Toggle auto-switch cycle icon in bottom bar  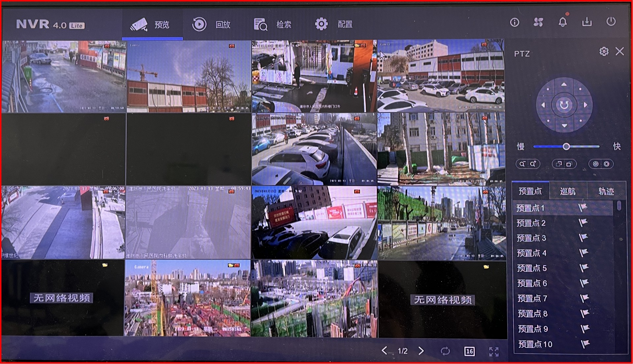(x=445, y=351)
